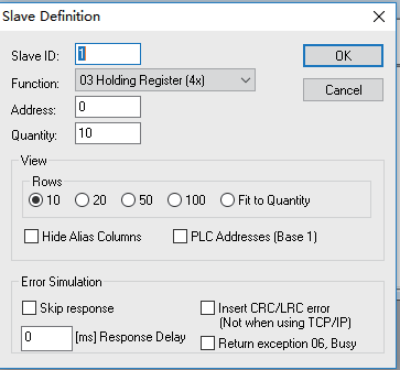Viewport: 400px width, 370px height.
Task: Click the OK button
Action: click(343, 56)
